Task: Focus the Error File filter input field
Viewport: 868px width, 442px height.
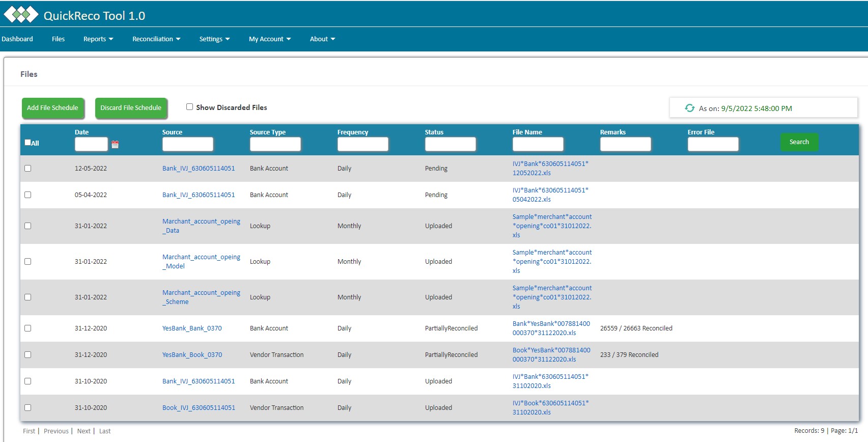Action: pos(713,144)
